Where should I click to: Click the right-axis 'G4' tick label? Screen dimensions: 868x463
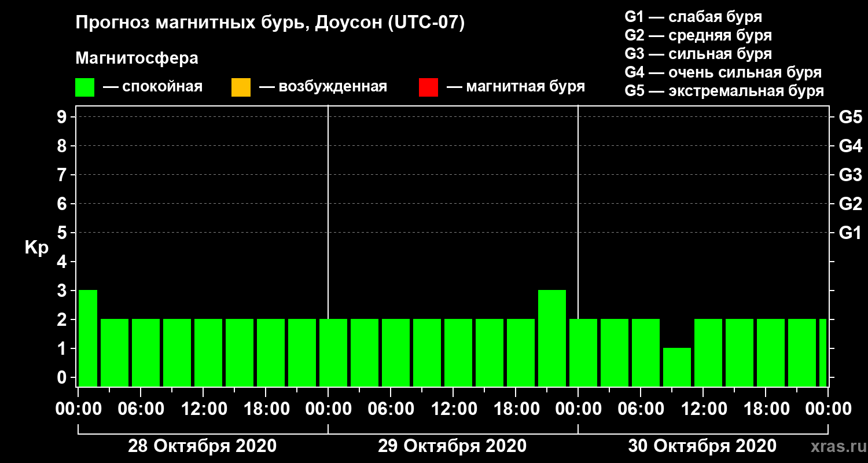coord(851,146)
